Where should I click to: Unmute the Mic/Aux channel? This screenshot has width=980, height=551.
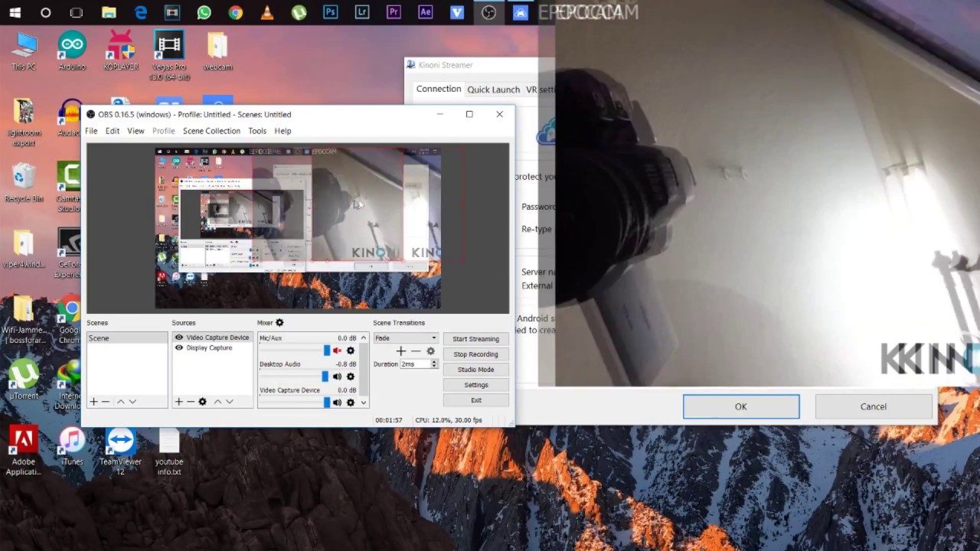pyautogui.click(x=337, y=350)
